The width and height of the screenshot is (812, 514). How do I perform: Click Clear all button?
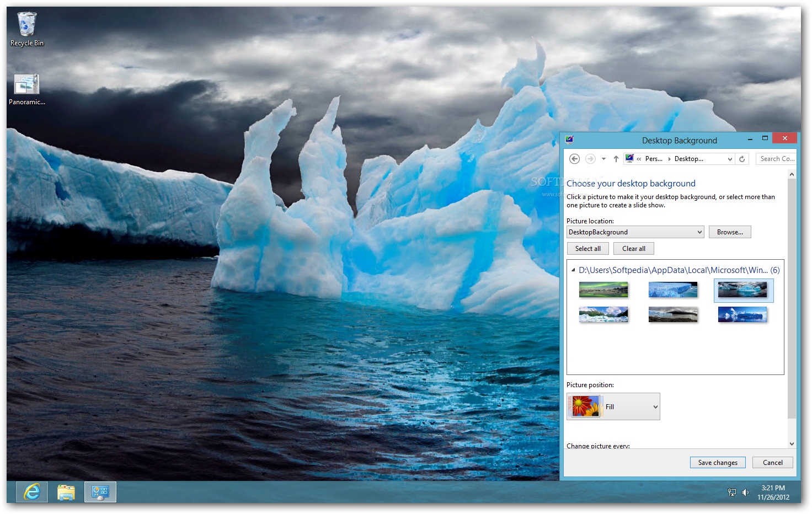634,249
